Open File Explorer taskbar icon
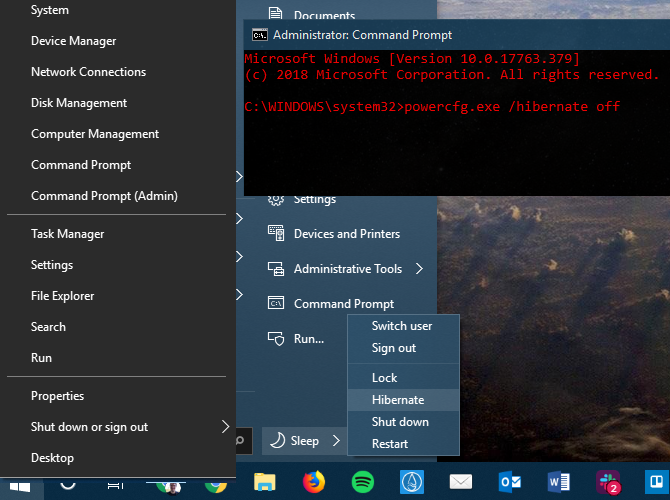This screenshot has height=500, width=670. pyautogui.click(x=265, y=483)
